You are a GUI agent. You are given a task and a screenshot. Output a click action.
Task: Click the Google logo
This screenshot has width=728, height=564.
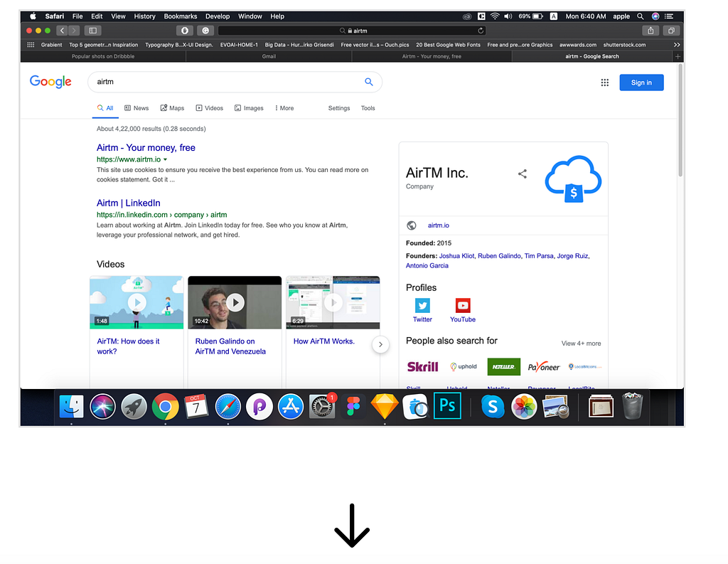pyautogui.click(x=50, y=82)
